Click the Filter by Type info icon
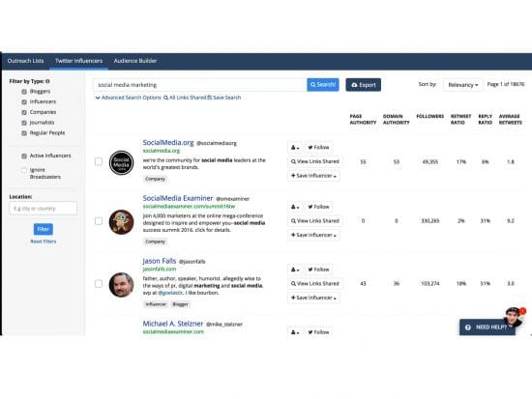The height and width of the screenshot is (399, 532). [47, 81]
